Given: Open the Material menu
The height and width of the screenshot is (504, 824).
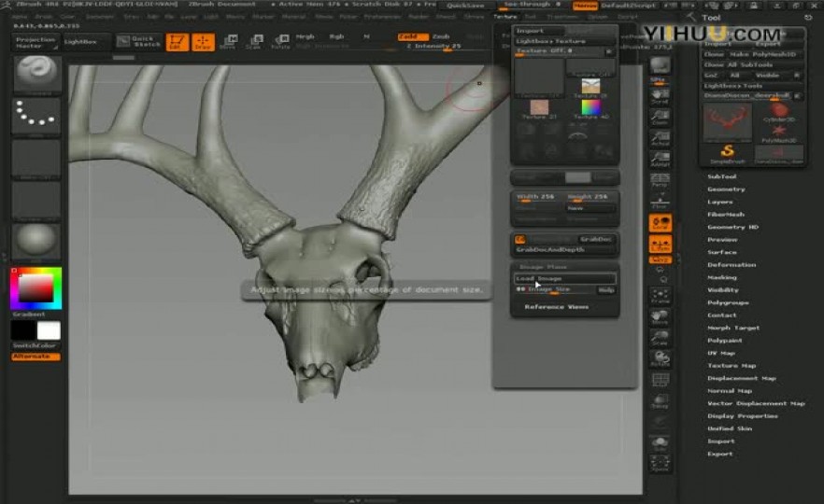Looking at the screenshot, I should tap(293, 17).
